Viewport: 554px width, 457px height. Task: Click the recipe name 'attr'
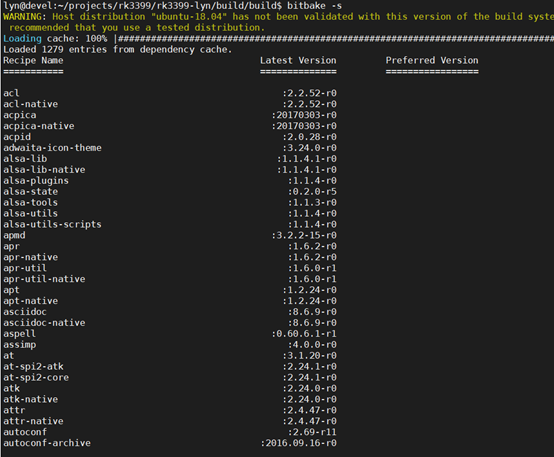[14, 411]
